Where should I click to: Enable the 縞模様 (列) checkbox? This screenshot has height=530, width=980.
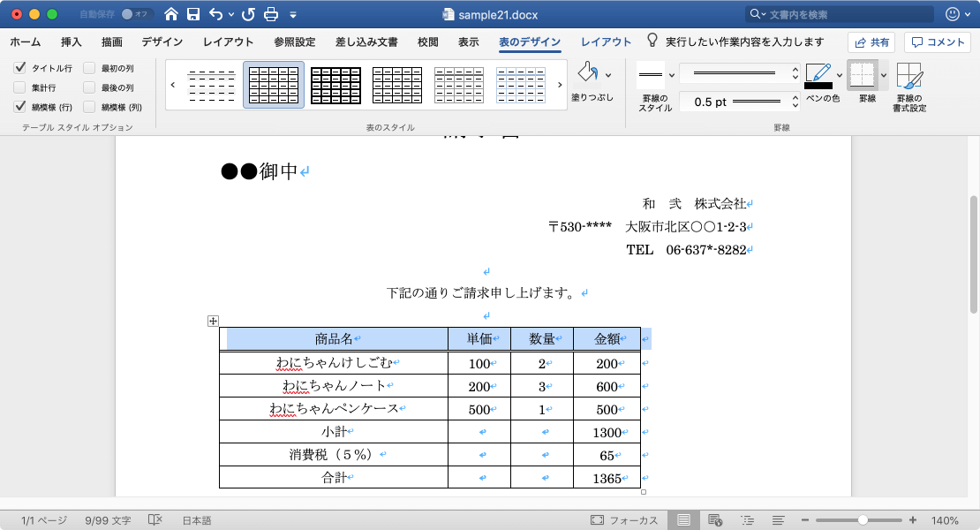[x=89, y=107]
